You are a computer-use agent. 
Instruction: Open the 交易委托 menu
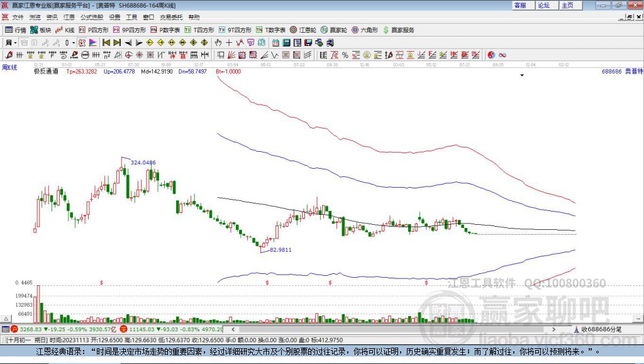coord(171,17)
